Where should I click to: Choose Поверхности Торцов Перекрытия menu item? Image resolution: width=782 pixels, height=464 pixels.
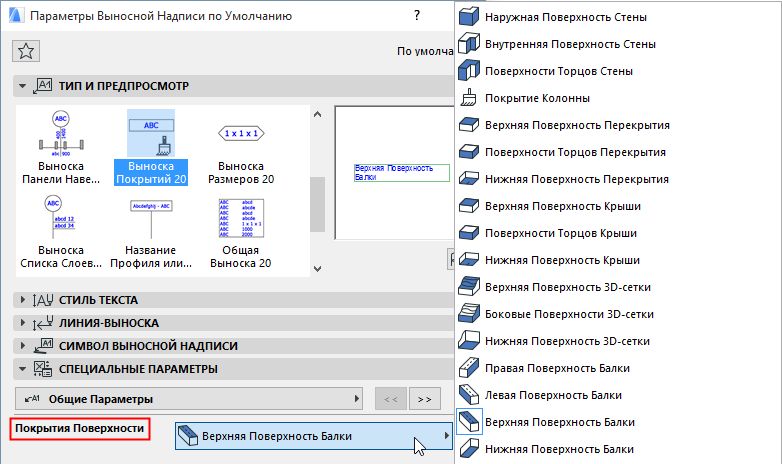(618, 152)
